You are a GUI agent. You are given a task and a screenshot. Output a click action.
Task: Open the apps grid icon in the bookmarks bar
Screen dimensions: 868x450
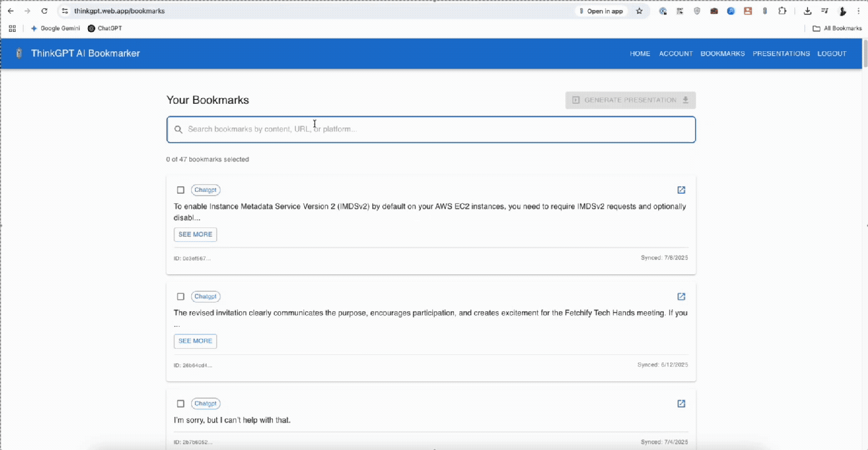pyautogui.click(x=12, y=28)
